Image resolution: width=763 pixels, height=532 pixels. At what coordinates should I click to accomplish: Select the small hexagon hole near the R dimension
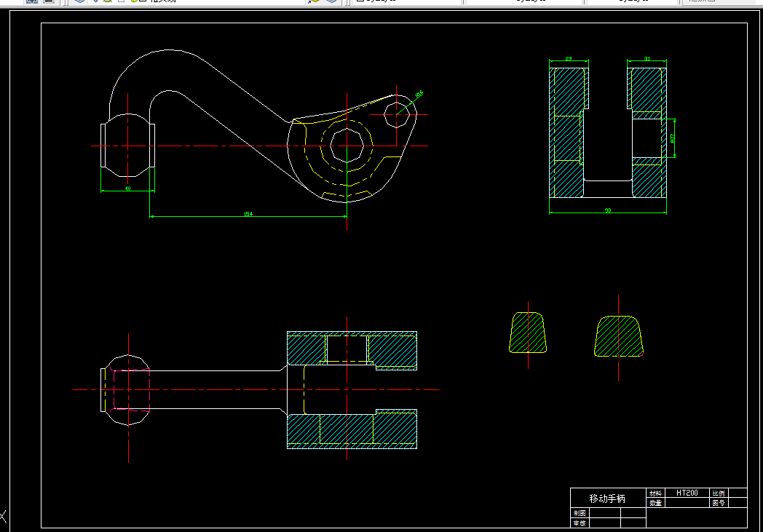click(396, 115)
